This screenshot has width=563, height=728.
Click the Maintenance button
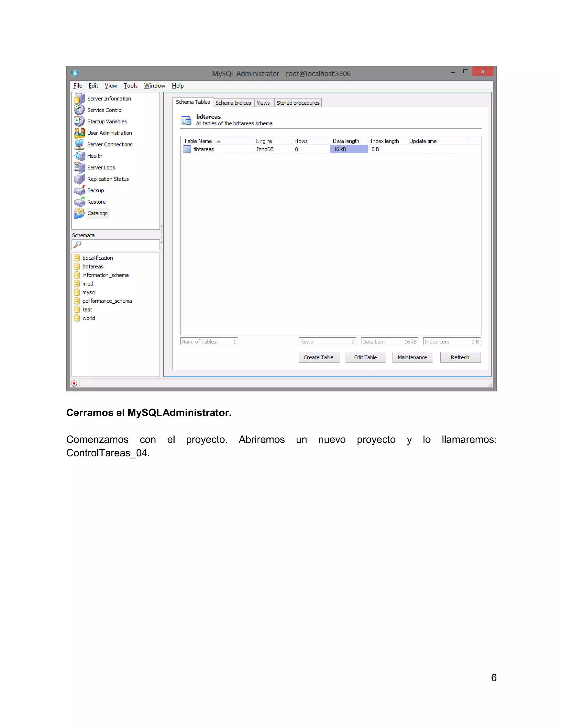[413, 357]
